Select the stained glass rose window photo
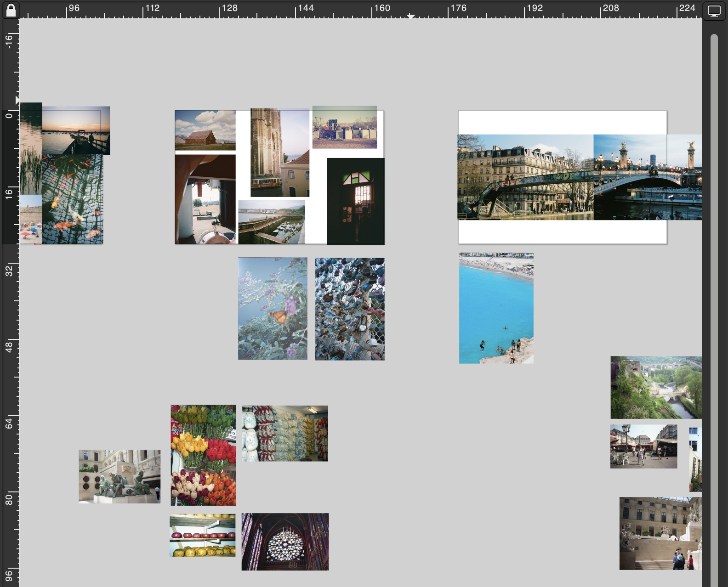 tap(285, 542)
